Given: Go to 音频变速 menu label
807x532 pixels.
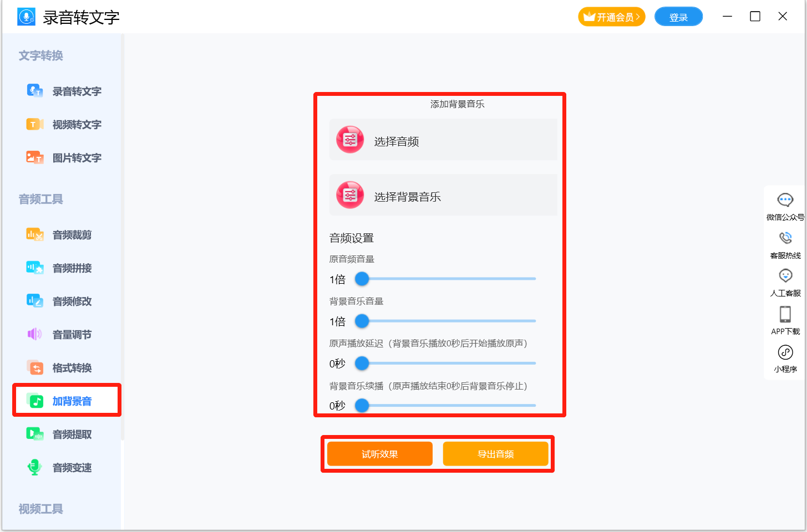Looking at the screenshot, I should pos(72,468).
